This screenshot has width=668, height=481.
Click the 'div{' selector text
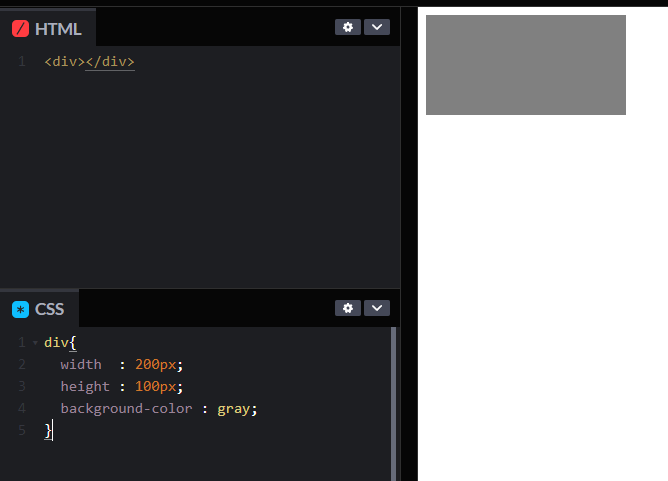pyautogui.click(x=60, y=343)
